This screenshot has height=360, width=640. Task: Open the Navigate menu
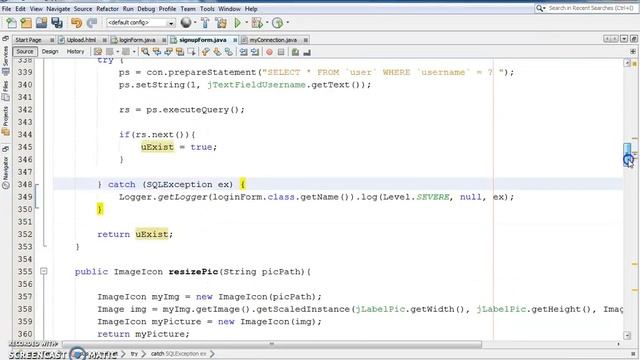click(x=58, y=9)
